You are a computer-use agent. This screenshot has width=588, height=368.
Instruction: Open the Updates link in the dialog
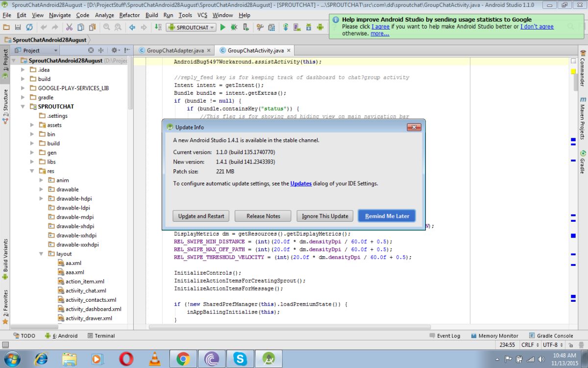(x=301, y=184)
